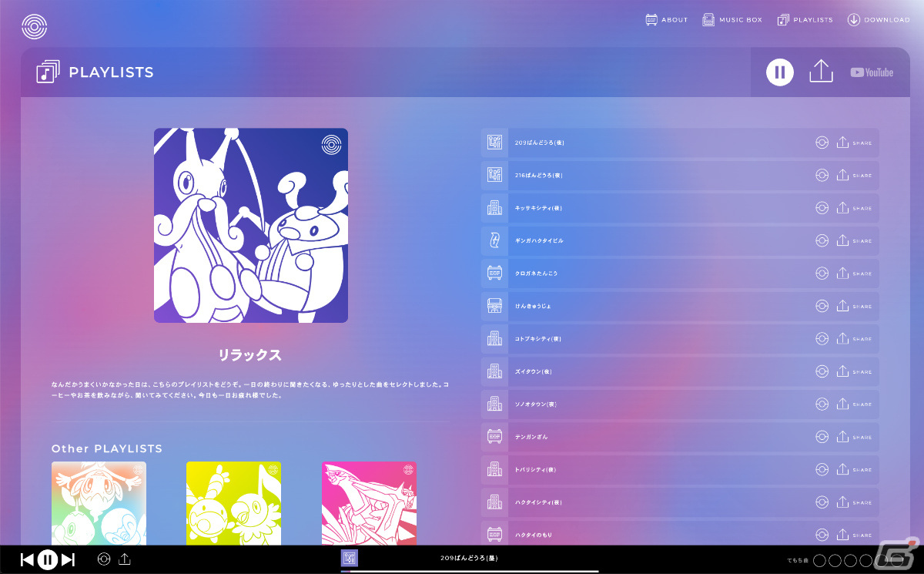Screen dimensions: 924x574
Task: Click the now-playing track thumbnail in the player bar
Action: pyautogui.click(x=350, y=559)
